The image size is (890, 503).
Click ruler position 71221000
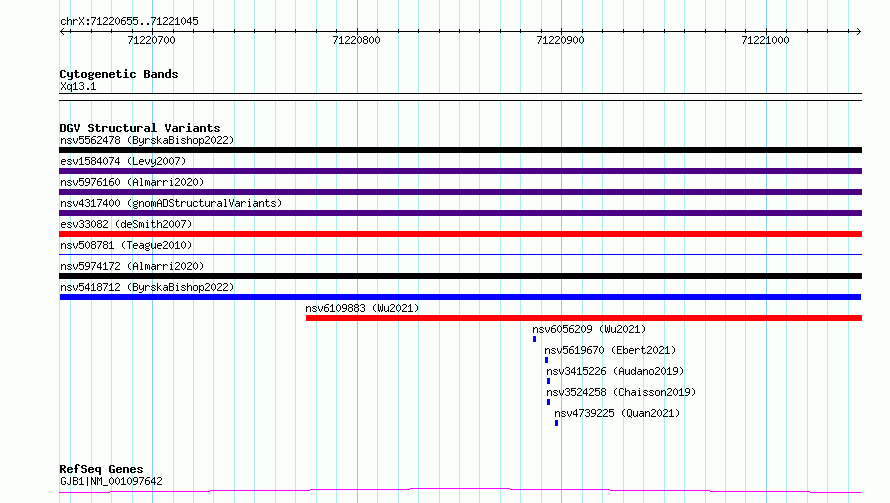(765, 40)
